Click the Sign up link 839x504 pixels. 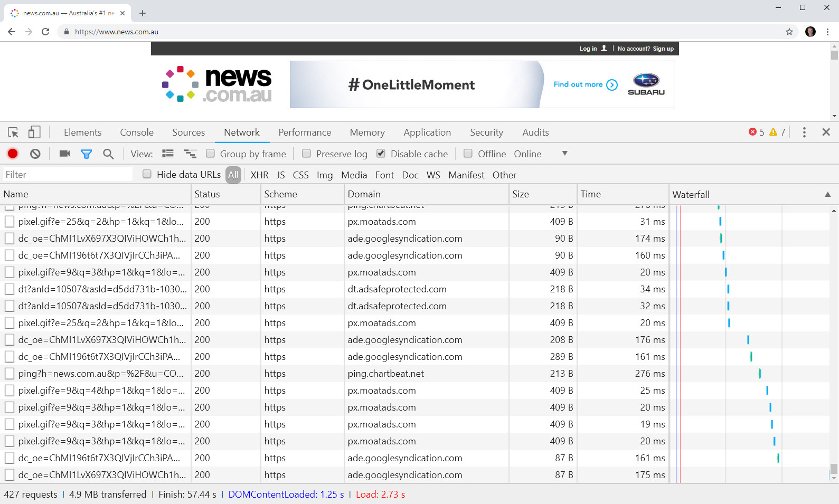point(663,49)
